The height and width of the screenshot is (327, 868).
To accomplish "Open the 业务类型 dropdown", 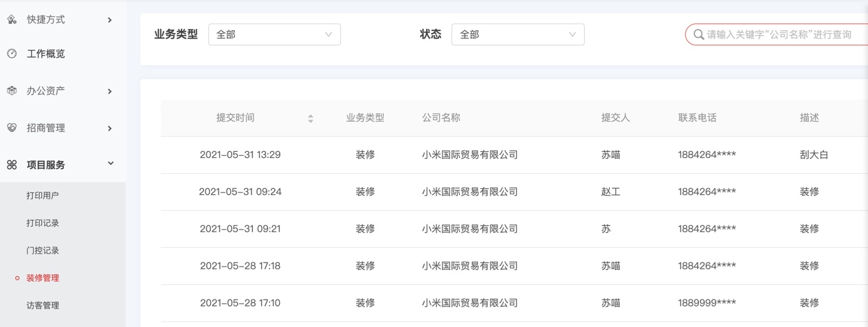I will (274, 34).
